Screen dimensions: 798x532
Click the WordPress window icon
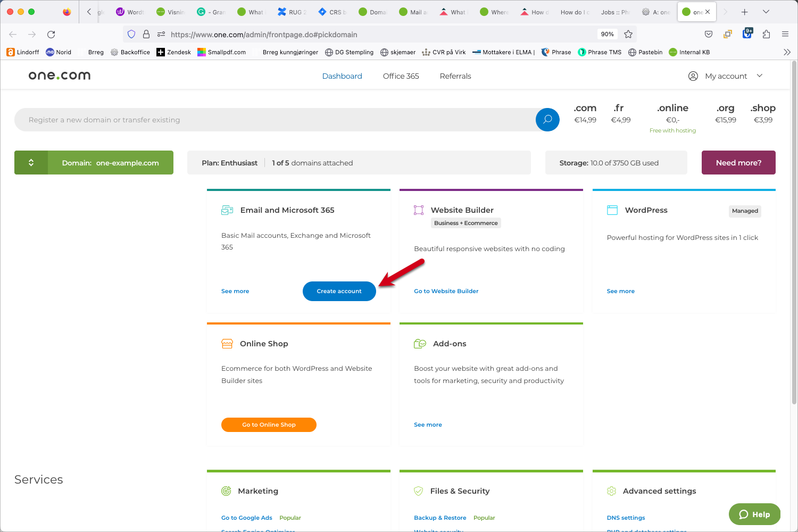(x=612, y=210)
